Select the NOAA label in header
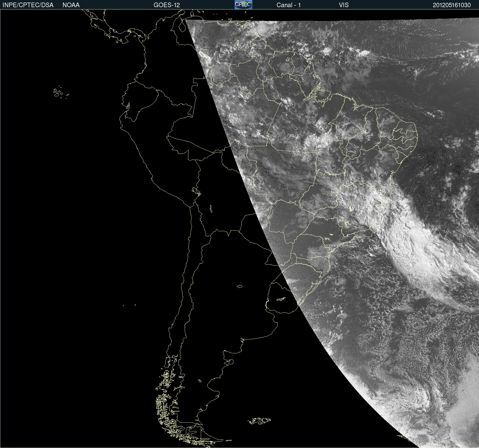Screen dimensions: 479x448 click(x=71, y=5)
